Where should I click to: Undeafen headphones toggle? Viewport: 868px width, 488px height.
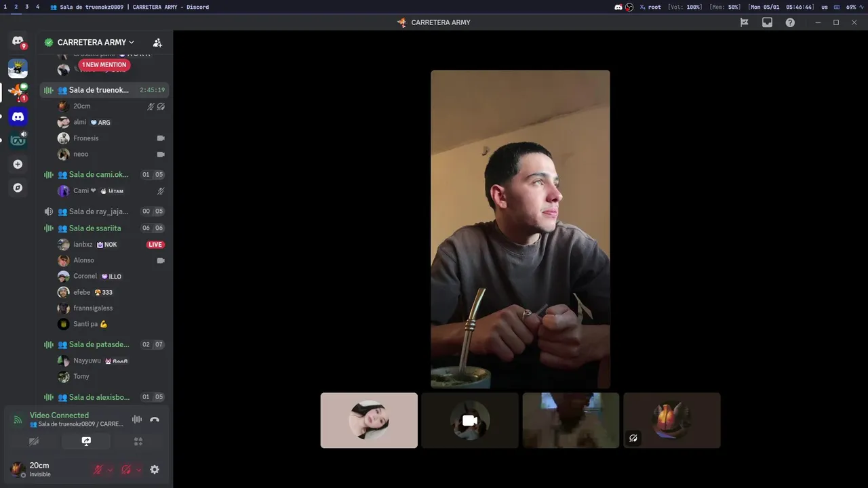pyautogui.click(x=125, y=470)
